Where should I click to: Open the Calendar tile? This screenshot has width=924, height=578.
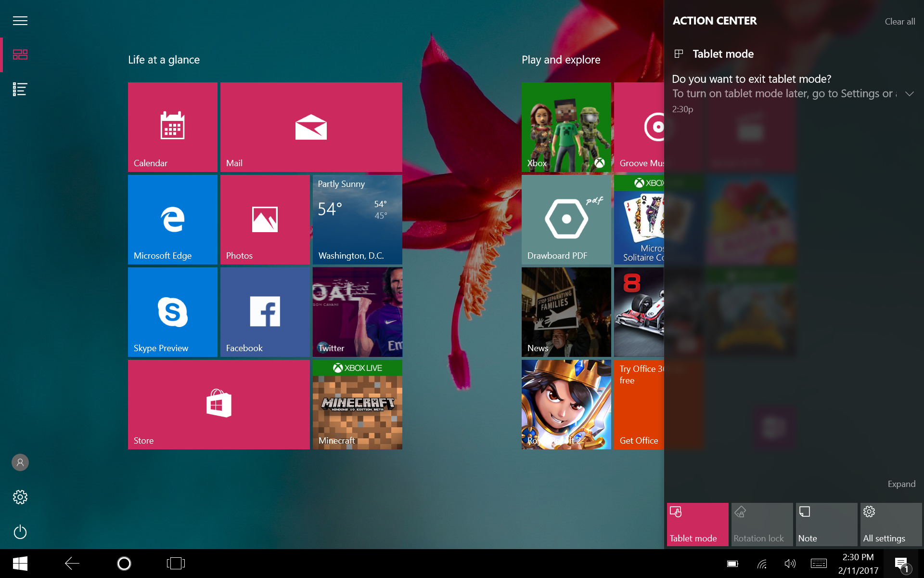tap(172, 127)
